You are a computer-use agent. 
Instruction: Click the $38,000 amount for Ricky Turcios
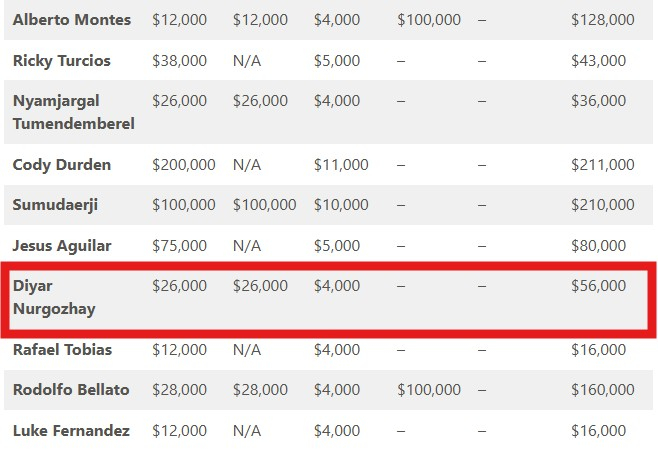[179, 61]
